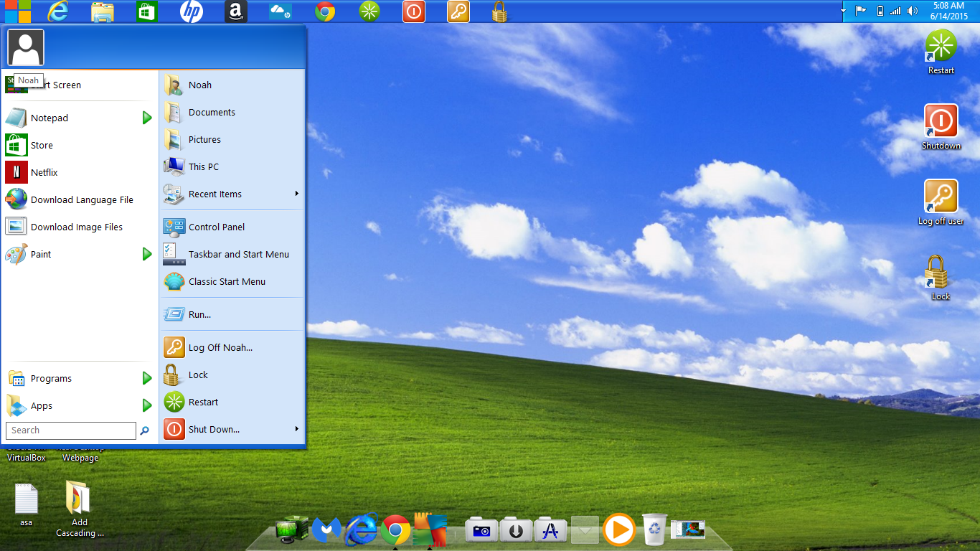Choose Log Off Noah... in the Start menu
Screen dimensions: 980x551
pyautogui.click(x=232, y=347)
